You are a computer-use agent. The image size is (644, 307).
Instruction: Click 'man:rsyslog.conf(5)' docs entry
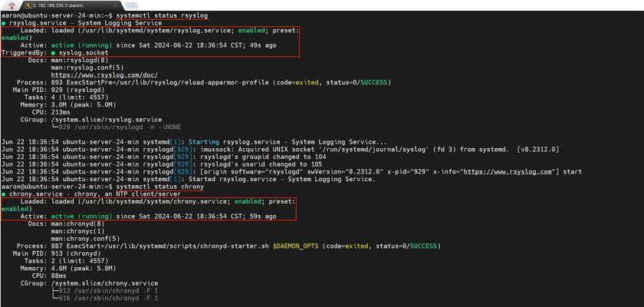pos(87,68)
